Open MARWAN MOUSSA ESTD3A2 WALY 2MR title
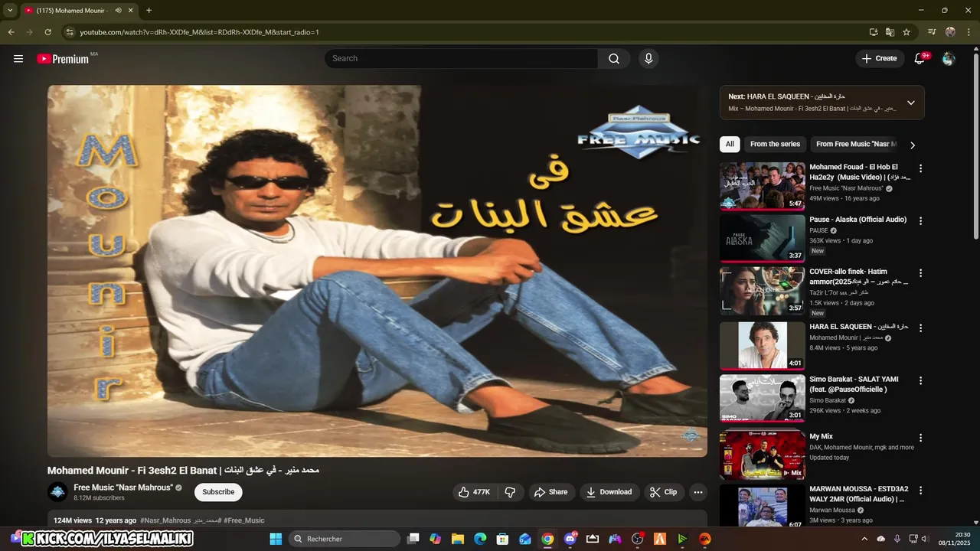 pos(858,494)
